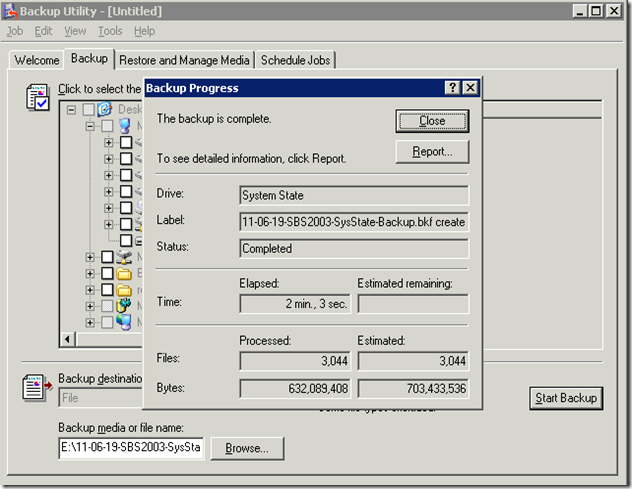632x489 pixels.
Task: Click the label field showing 11-06-19-SBS2003-SysState-Backup.bkf
Action: coord(354,222)
